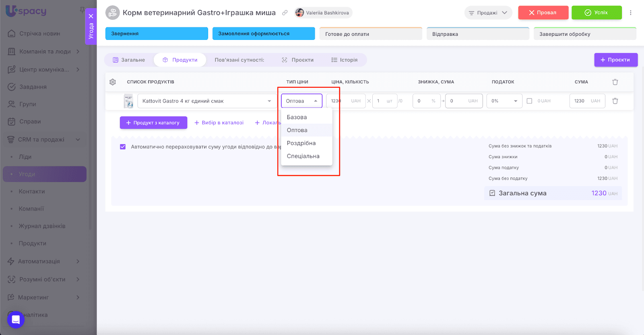Choose Спеціальна from price type list
The height and width of the screenshot is (335, 644).
303,156
